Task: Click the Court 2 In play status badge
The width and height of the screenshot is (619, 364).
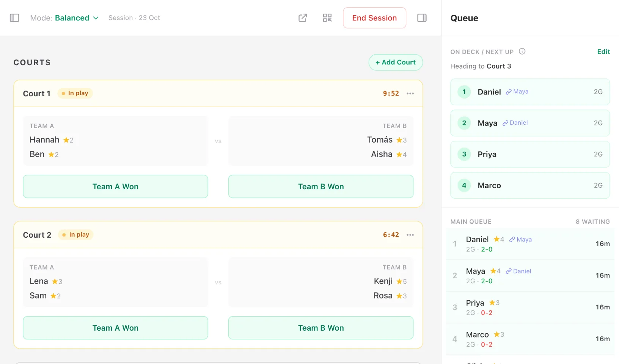Action: coord(76,235)
